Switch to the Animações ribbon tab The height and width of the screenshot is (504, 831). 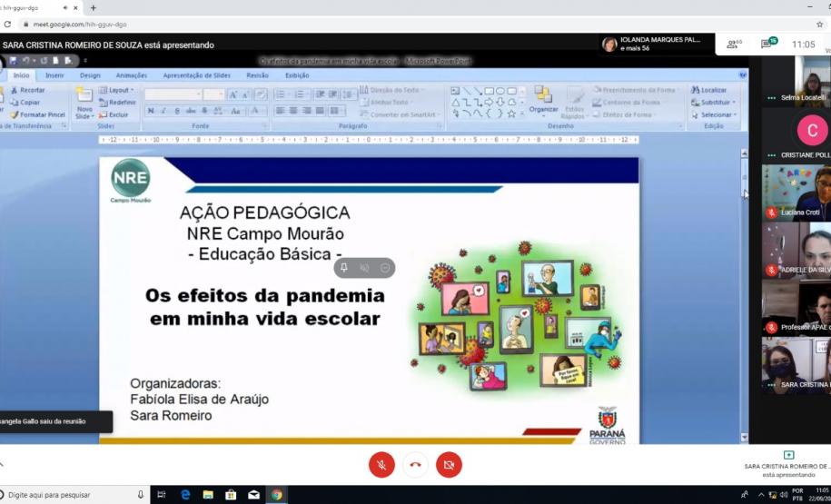[132, 75]
